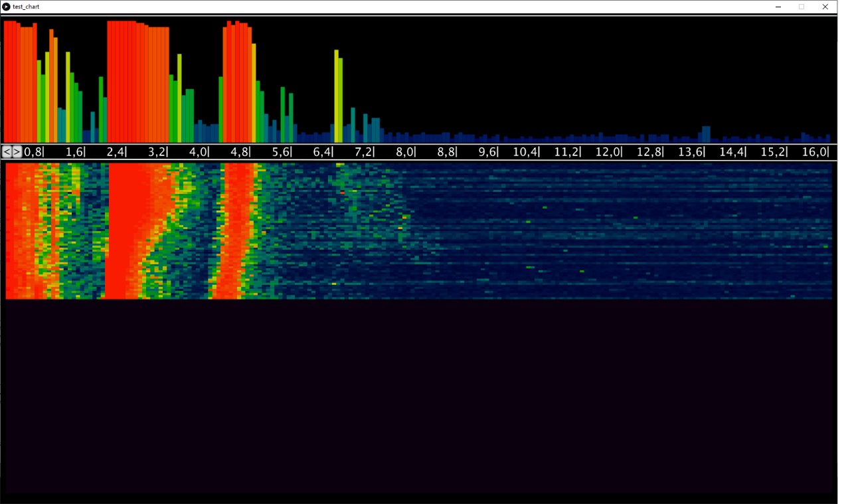Viewport: 850px width, 504px height.
Task: Click the 2,4 axis tick label
Action: [x=116, y=152]
